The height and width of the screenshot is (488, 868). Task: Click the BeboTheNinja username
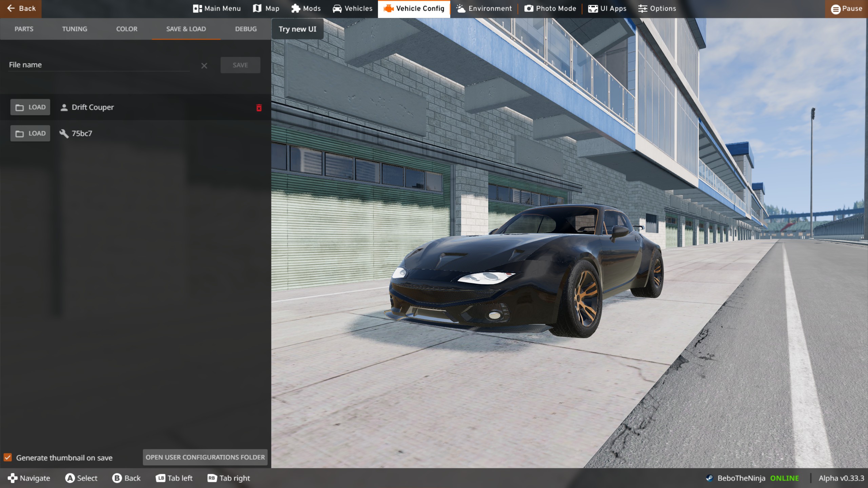coord(742,478)
